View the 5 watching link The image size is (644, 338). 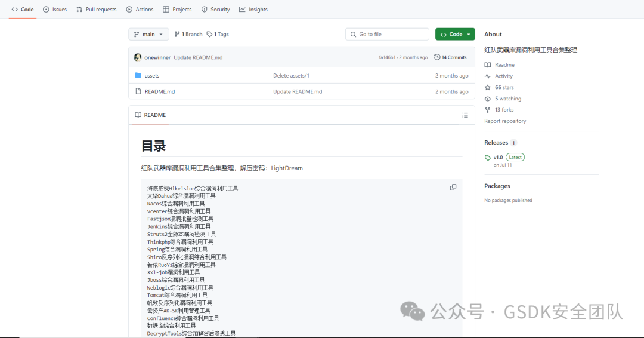tap(508, 99)
